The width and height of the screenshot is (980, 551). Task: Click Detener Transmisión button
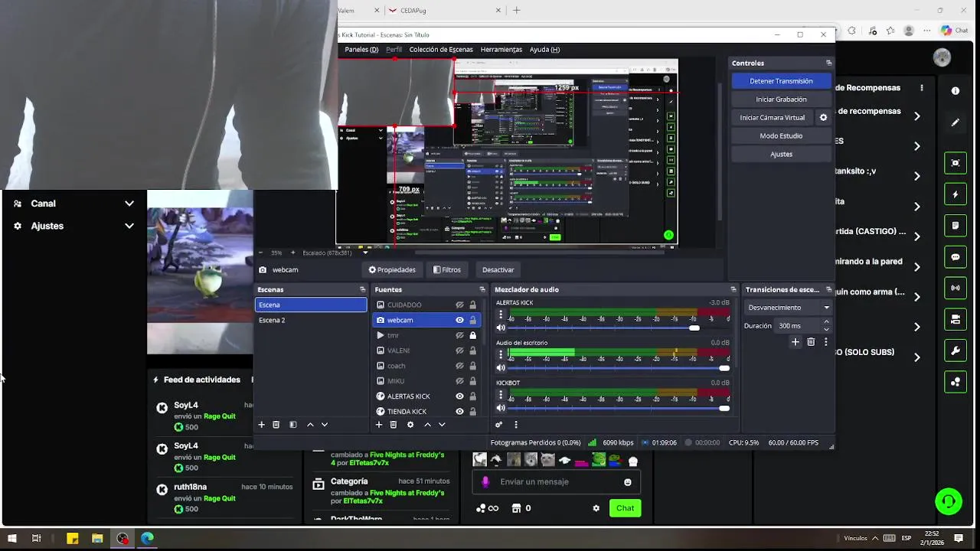[x=781, y=81]
